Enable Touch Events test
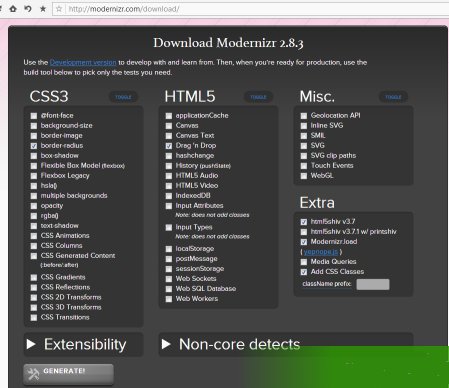 [x=304, y=166]
